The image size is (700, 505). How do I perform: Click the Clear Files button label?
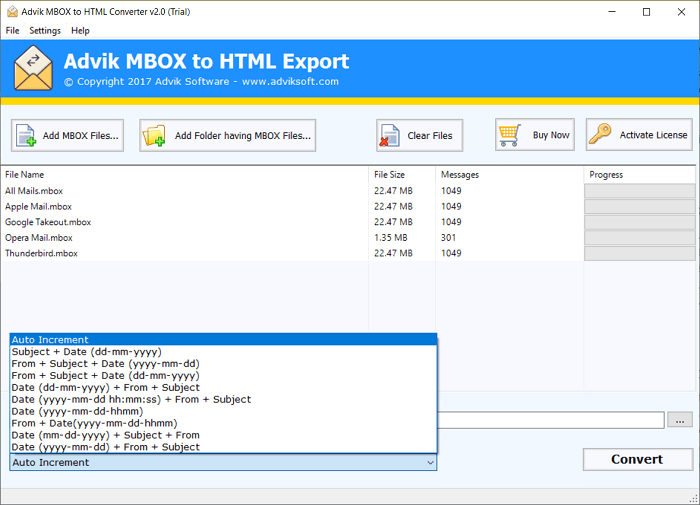(430, 135)
